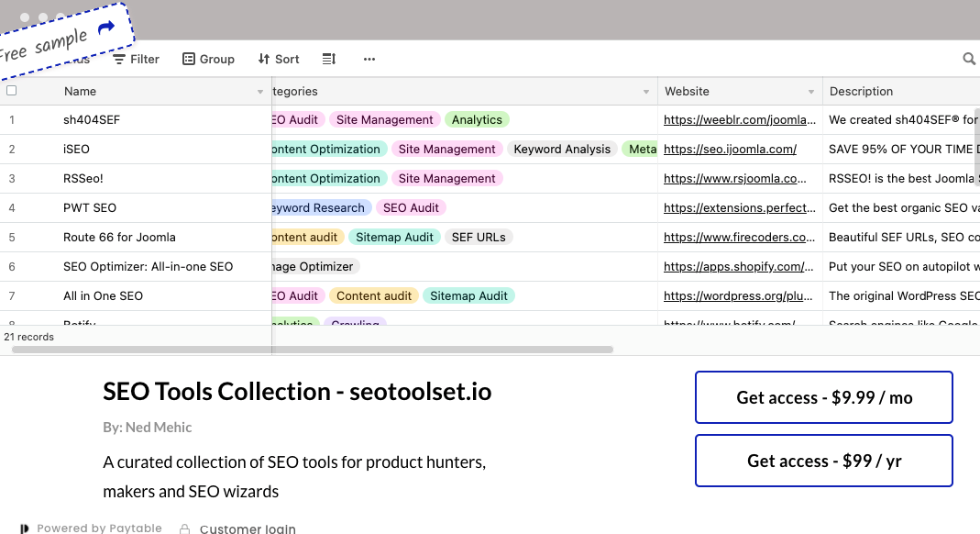The width and height of the screenshot is (980, 534).
Task: Click the Content audit tag in All in One SEO row
Action: click(x=374, y=295)
